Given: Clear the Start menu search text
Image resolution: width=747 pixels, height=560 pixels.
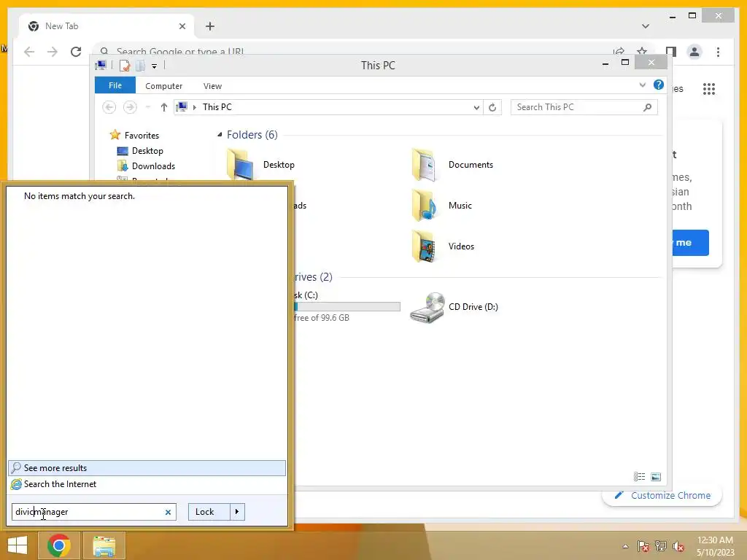Looking at the screenshot, I should pyautogui.click(x=168, y=513).
